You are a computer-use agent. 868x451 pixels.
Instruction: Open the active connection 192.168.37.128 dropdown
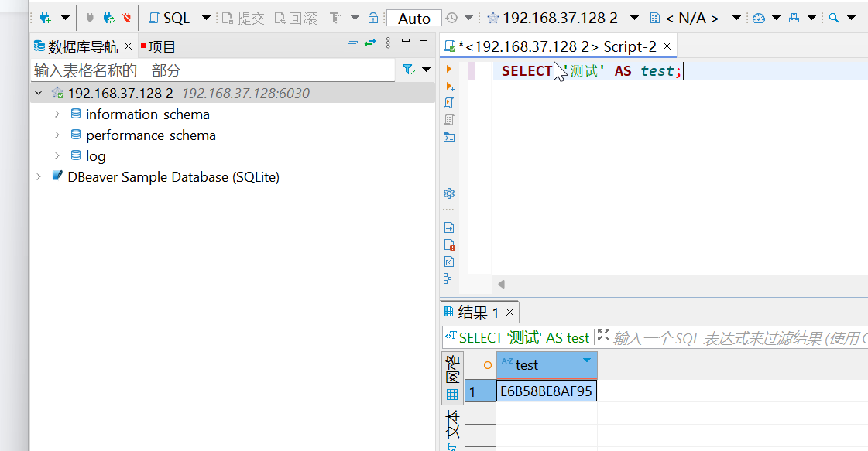coord(634,18)
